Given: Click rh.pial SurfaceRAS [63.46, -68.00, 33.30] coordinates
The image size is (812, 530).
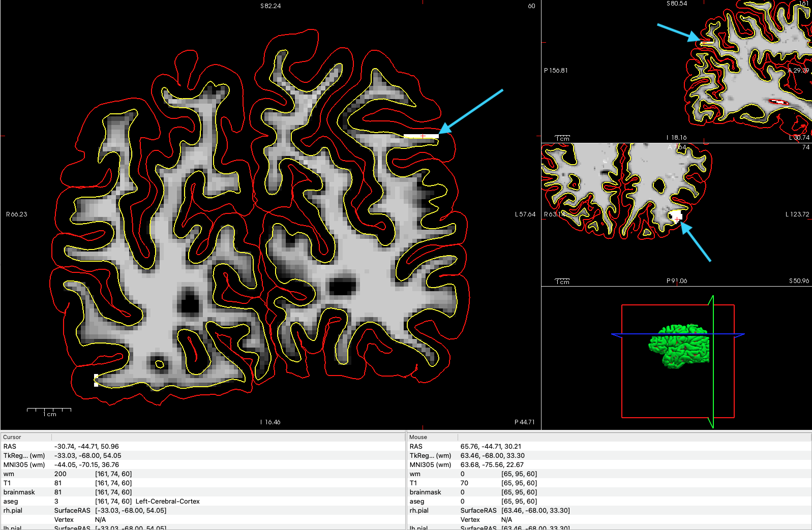Looking at the screenshot, I should point(535,511).
